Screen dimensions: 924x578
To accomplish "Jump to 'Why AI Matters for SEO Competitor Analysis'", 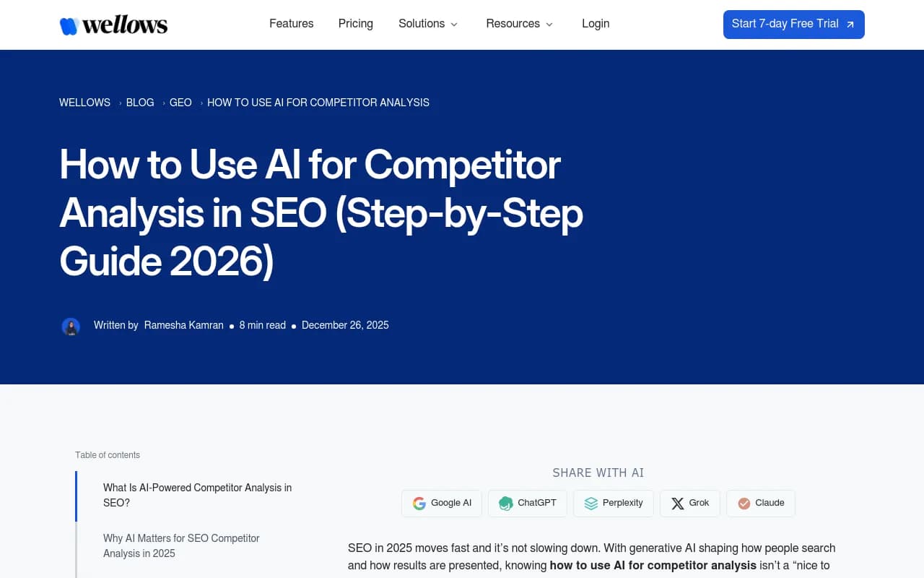I will pyautogui.click(x=181, y=545).
